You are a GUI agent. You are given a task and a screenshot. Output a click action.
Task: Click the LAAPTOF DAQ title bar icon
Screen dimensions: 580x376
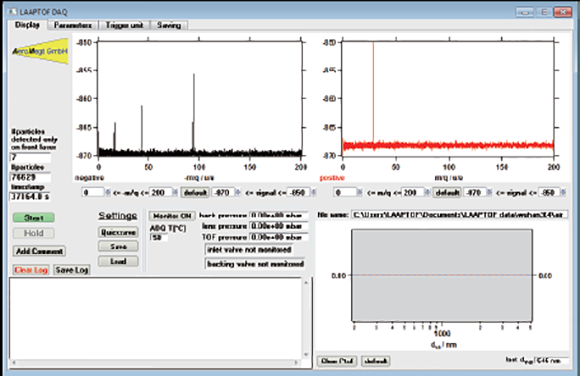click(13, 12)
